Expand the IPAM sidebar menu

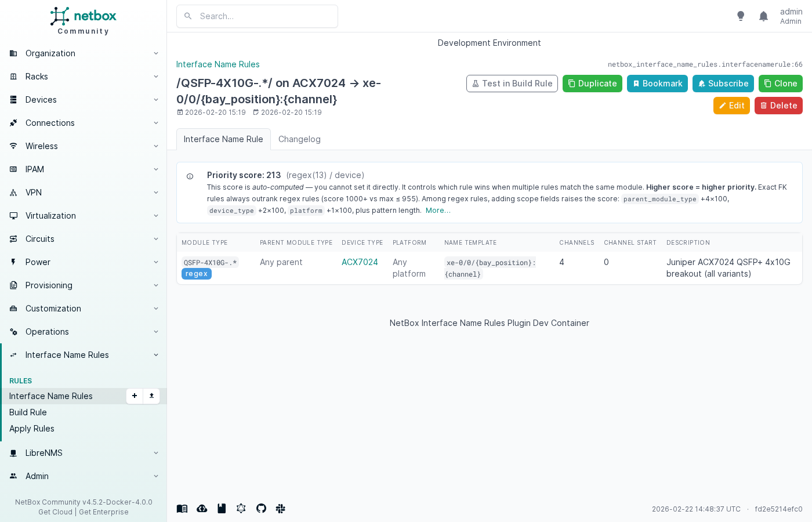click(x=84, y=169)
